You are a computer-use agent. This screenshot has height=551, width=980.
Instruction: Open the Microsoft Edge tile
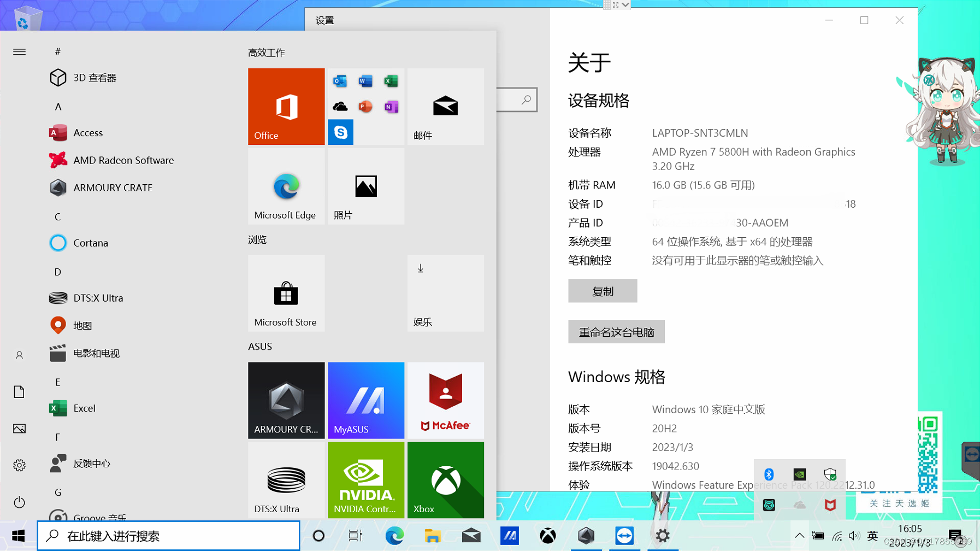[286, 186]
